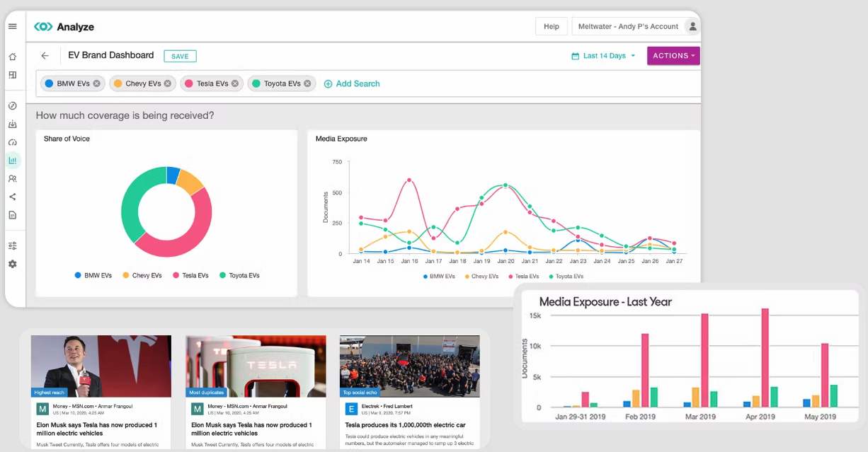Open the inbox download sidebar icon
Image resolution: width=868 pixels, height=452 pixels.
12,124
